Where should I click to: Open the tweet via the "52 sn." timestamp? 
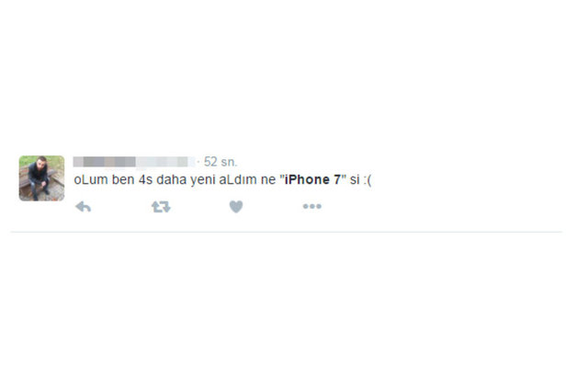pos(220,162)
